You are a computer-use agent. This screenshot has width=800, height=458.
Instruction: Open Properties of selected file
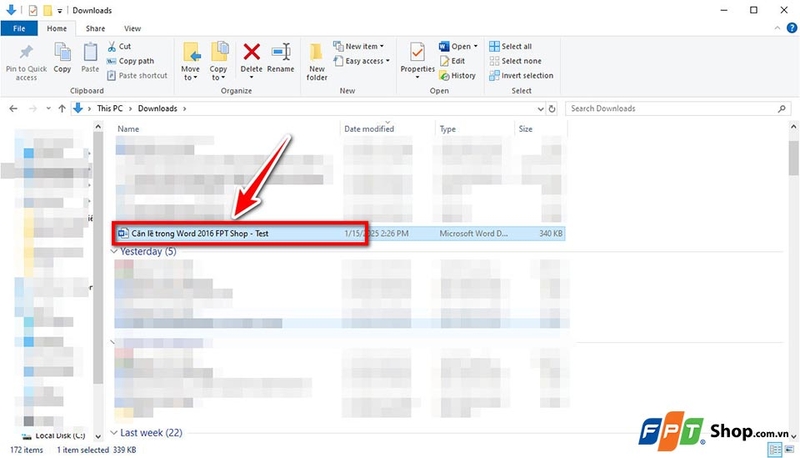click(417, 61)
